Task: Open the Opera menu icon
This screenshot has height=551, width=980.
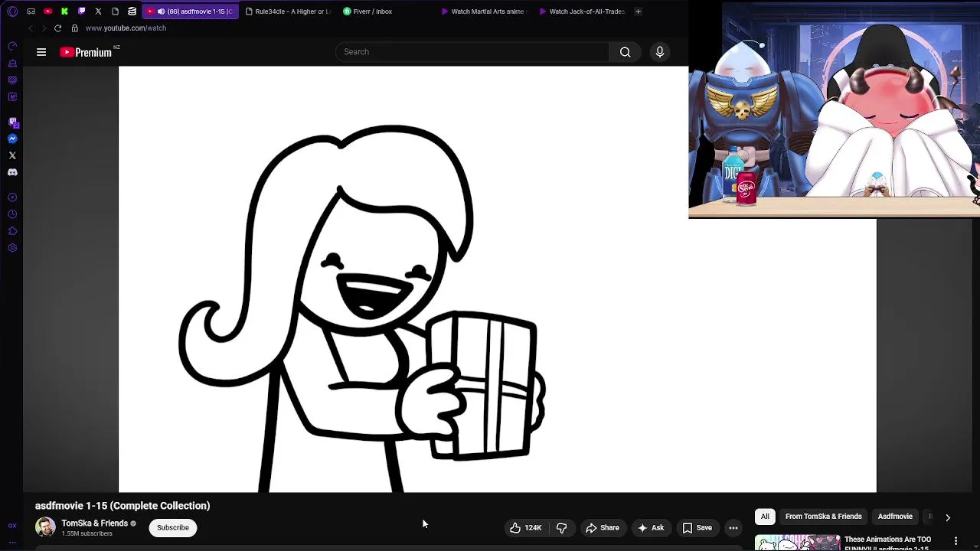Action: (12, 11)
